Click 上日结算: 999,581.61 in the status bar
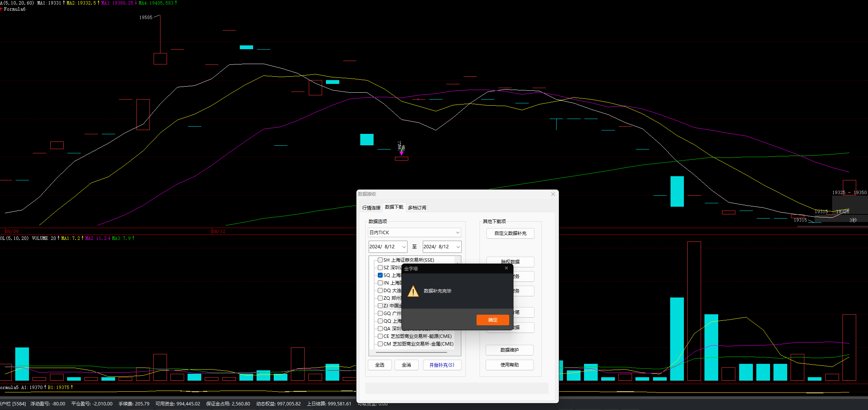The height and width of the screenshot is (410, 868). (329, 404)
